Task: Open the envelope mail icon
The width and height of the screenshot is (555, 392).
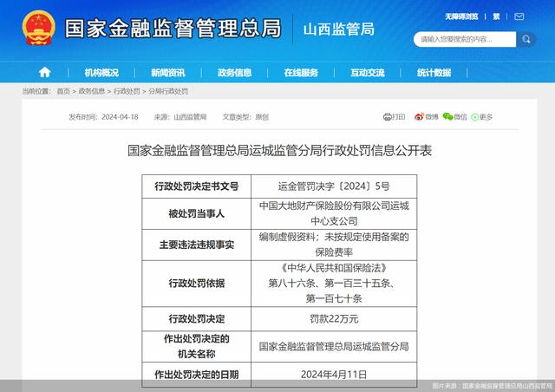Action: click(x=519, y=16)
